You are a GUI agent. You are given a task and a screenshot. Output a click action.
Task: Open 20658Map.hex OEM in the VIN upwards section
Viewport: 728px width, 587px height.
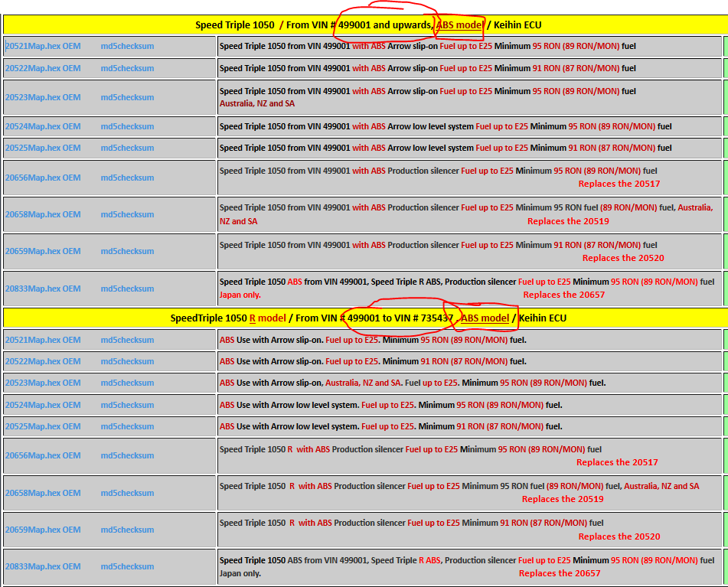coord(43,214)
